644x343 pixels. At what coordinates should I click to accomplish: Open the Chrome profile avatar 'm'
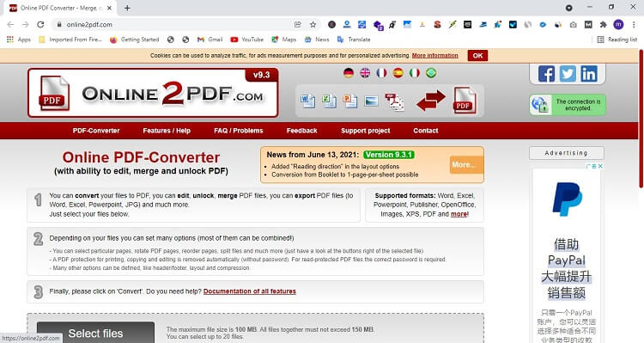pyautogui.click(x=618, y=25)
